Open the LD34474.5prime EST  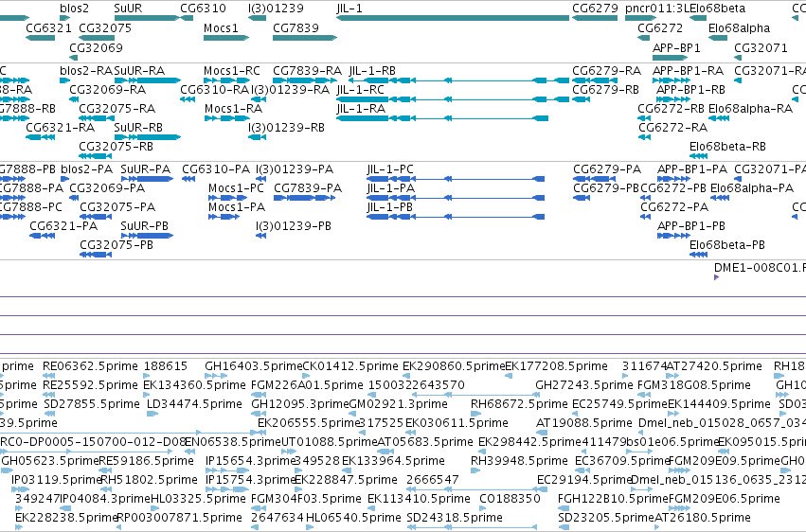coord(152,414)
